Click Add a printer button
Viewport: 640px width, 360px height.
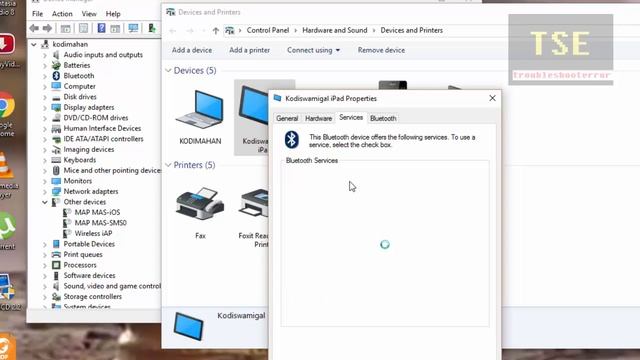pos(249,50)
